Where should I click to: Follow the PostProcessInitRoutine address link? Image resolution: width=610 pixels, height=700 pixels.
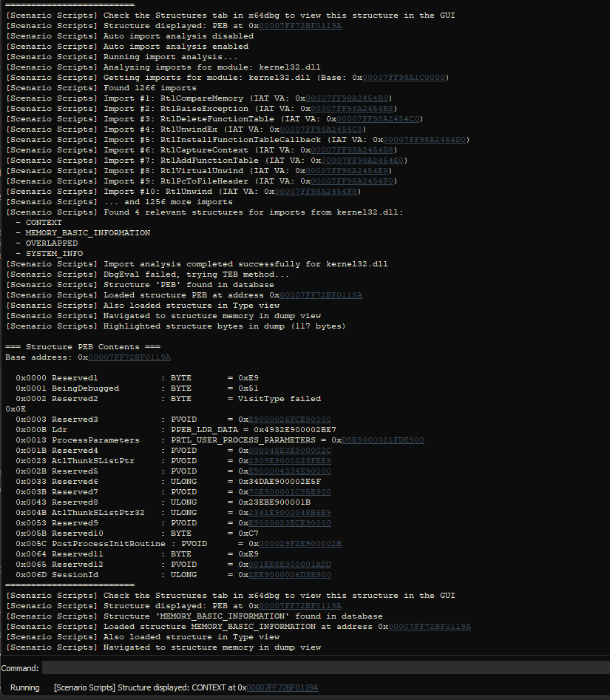click(x=300, y=544)
